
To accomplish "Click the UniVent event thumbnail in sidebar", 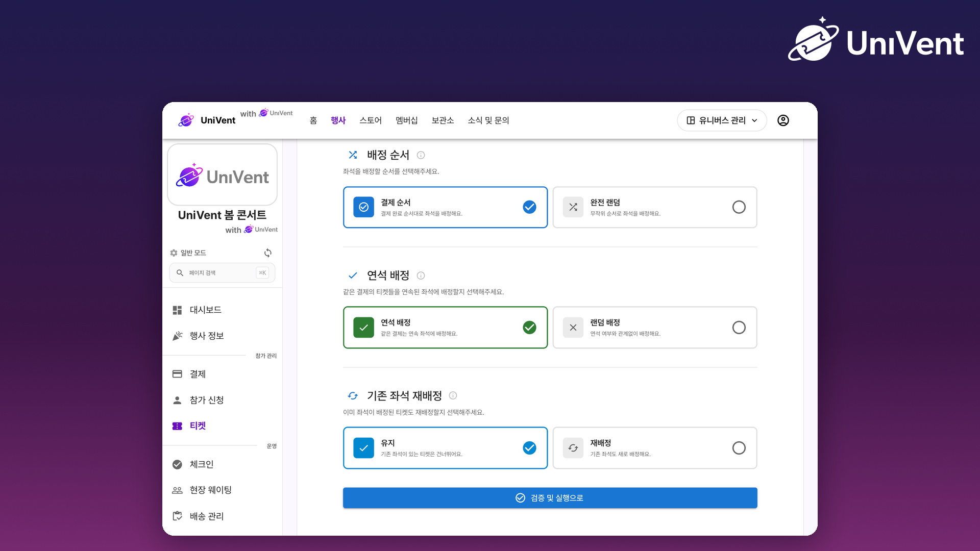I will (x=222, y=175).
